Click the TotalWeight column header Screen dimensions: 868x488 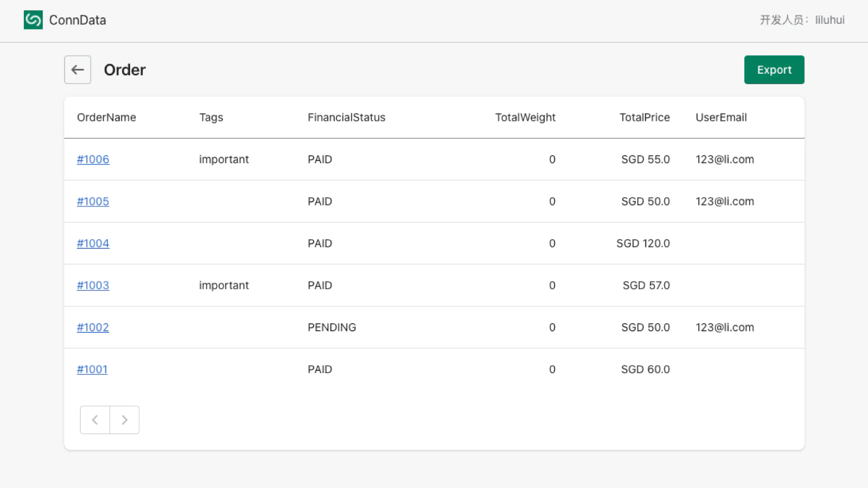(x=525, y=118)
